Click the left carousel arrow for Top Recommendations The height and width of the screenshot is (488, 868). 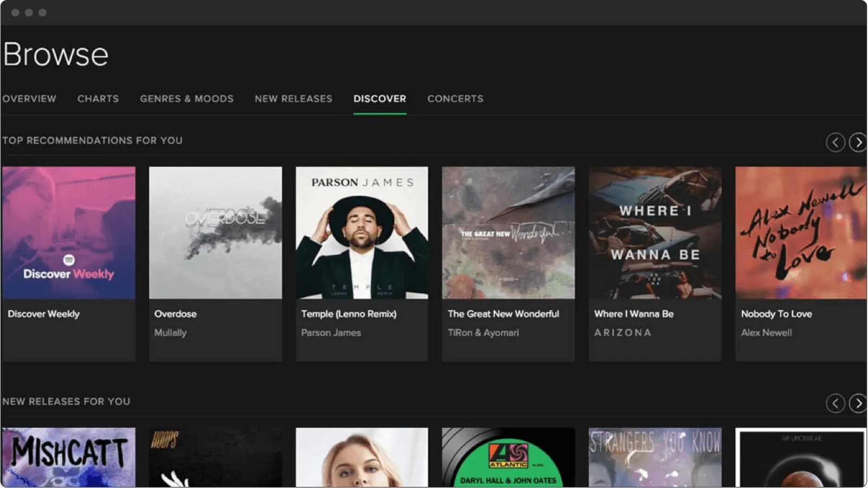[835, 142]
